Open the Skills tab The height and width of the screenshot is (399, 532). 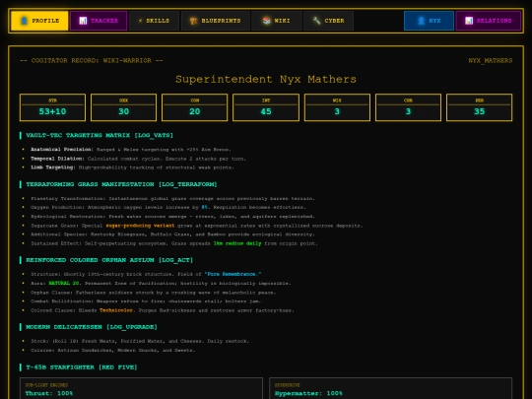click(154, 21)
